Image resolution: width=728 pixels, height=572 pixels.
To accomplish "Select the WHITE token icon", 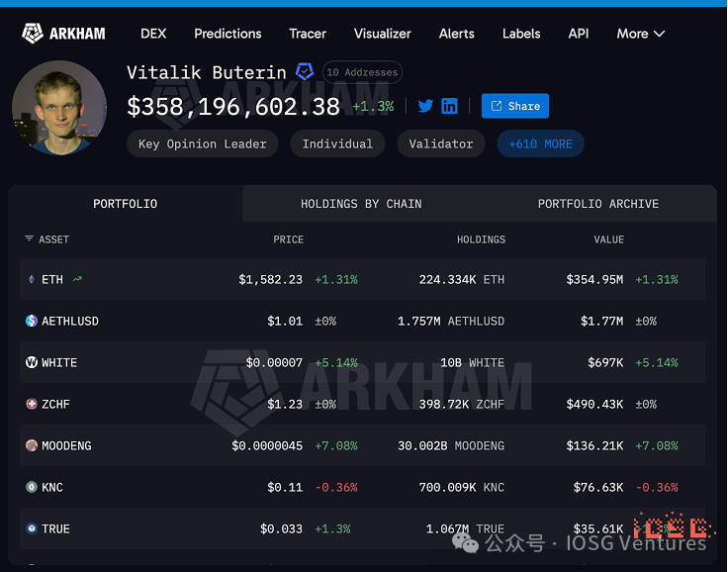I will pyautogui.click(x=32, y=362).
